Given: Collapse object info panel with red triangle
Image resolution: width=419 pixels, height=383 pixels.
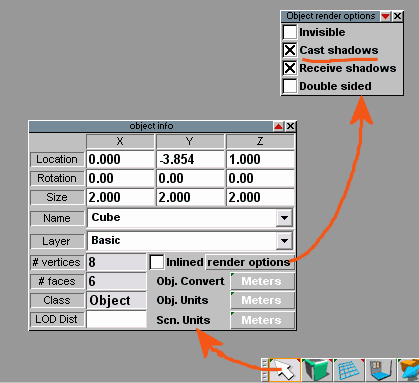Looking at the screenshot, I should (278, 126).
